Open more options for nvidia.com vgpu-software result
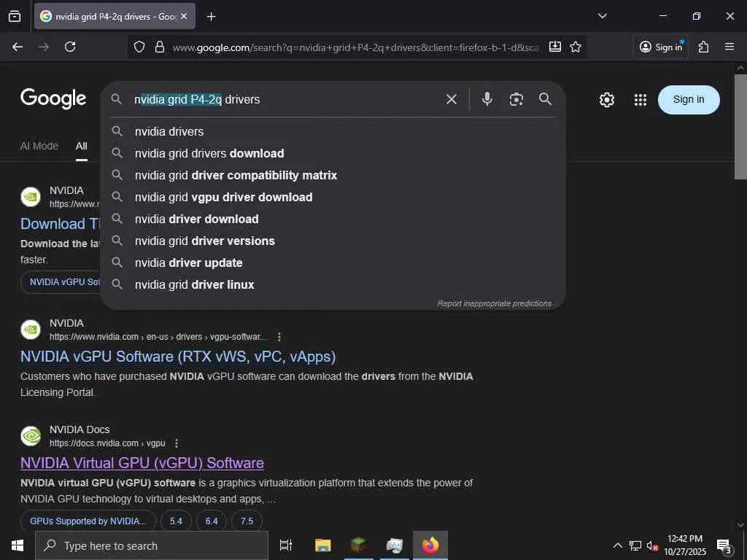 (279, 337)
